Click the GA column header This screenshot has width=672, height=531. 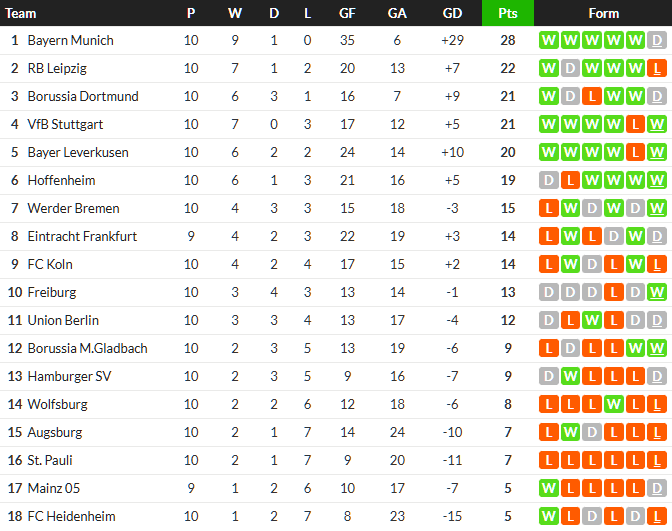tap(397, 13)
